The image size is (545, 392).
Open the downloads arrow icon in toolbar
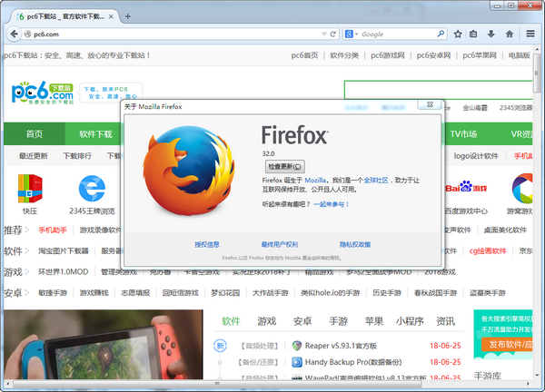pyautogui.click(x=491, y=34)
